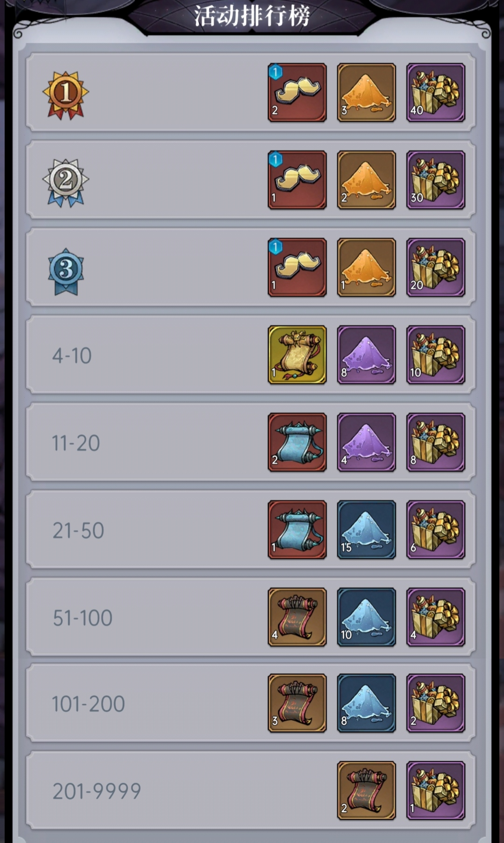This screenshot has width=504, height=843.
Task: Select the purple dust reward with quantity 4
Action: [367, 442]
